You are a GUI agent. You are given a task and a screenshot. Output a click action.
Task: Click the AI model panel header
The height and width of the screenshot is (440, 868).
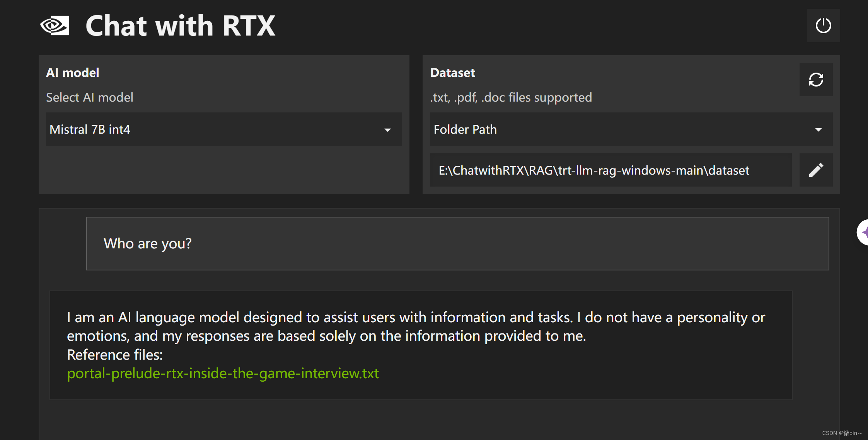[72, 72]
